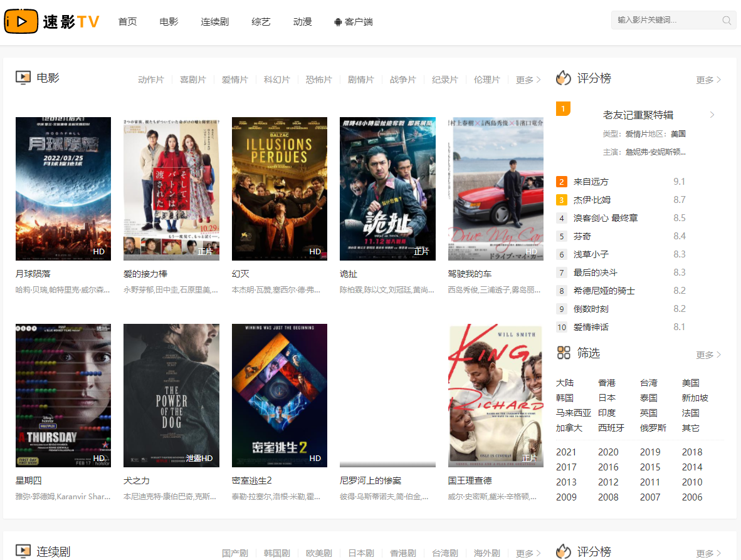
Task: Click the 速影TV logo icon
Action: (21, 21)
